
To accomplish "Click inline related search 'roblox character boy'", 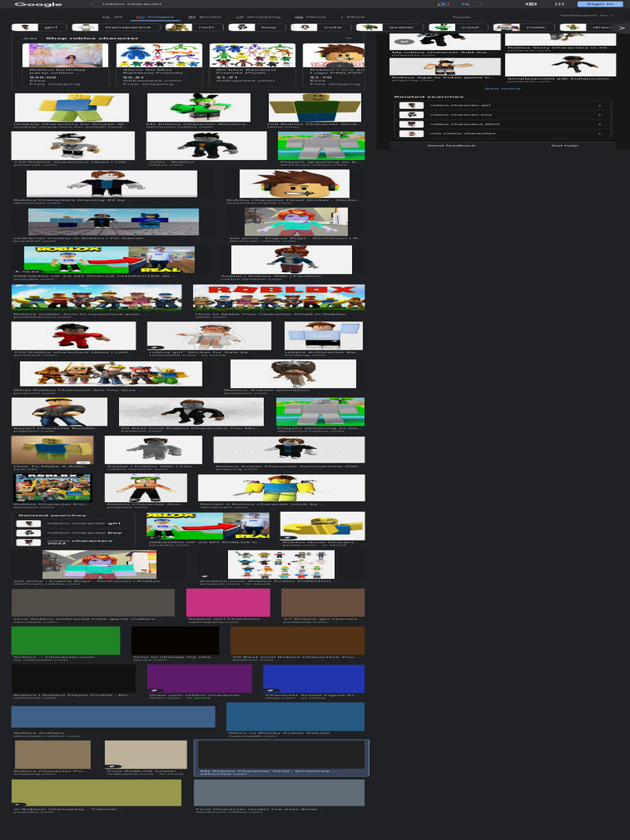I will (x=73, y=532).
